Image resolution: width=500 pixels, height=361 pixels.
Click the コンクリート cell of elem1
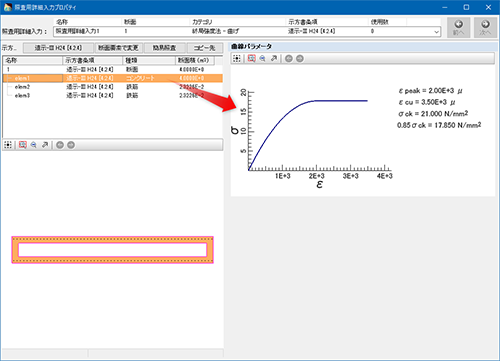pyautogui.click(x=140, y=78)
